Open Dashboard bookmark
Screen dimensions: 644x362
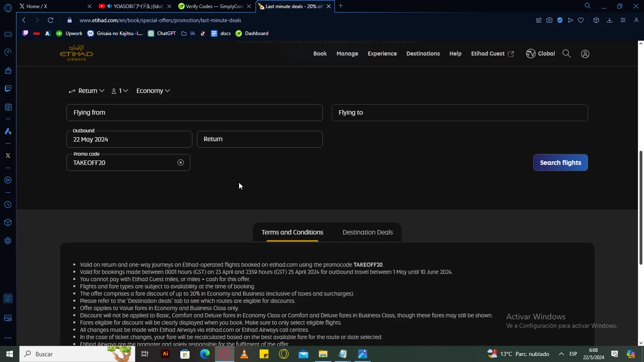(x=252, y=33)
